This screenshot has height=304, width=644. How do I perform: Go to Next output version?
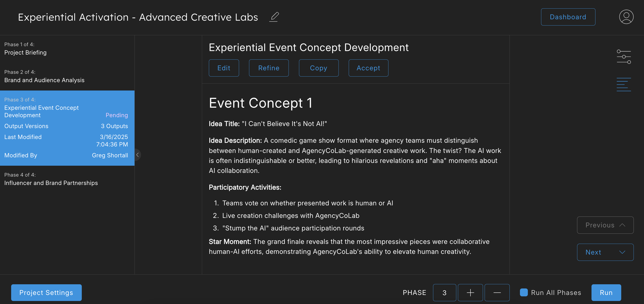[605, 252]
